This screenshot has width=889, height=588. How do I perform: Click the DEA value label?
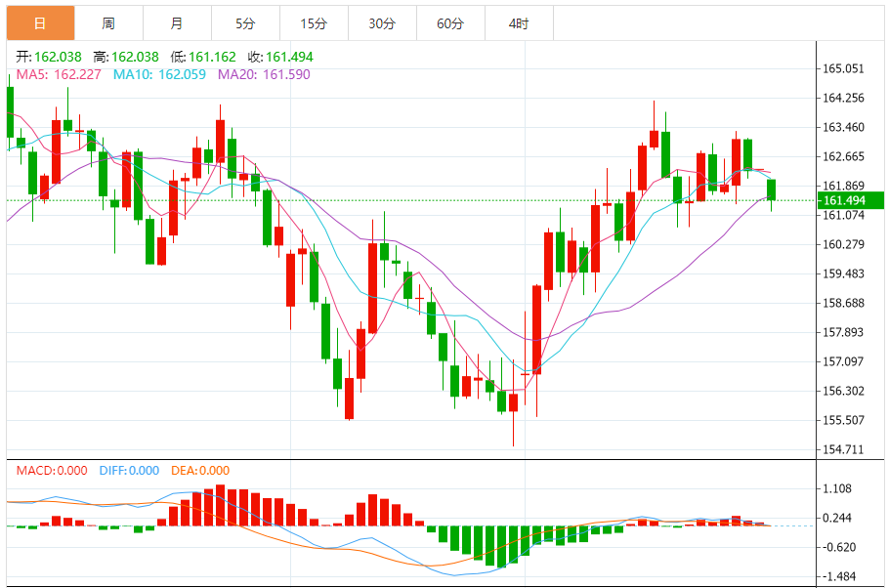200,471
